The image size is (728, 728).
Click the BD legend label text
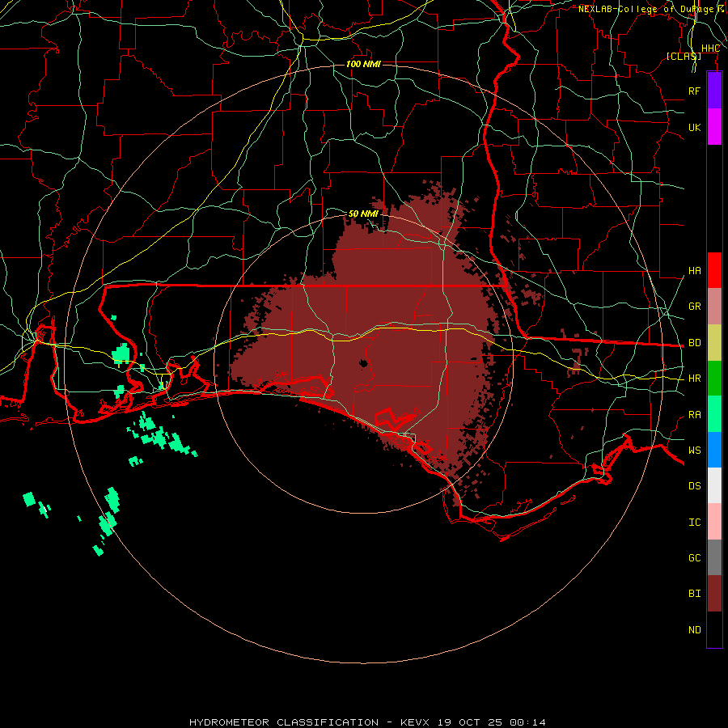(694, 343)
